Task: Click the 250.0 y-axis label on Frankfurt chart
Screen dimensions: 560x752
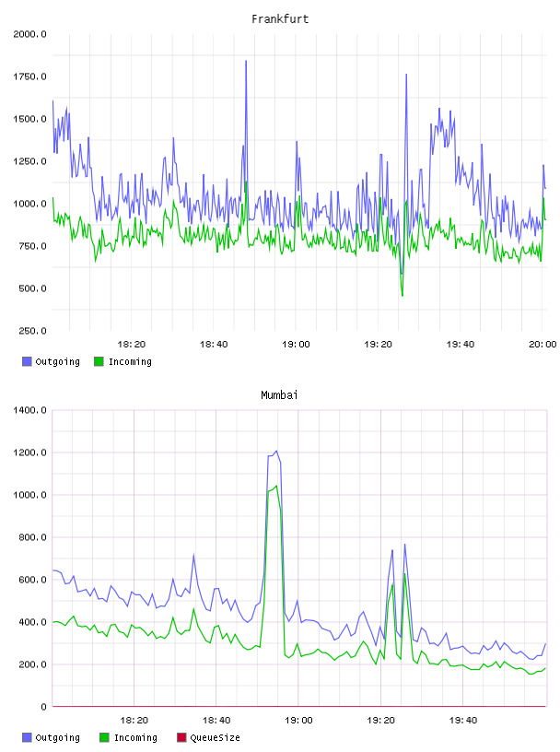Action: tap(32, 331)
